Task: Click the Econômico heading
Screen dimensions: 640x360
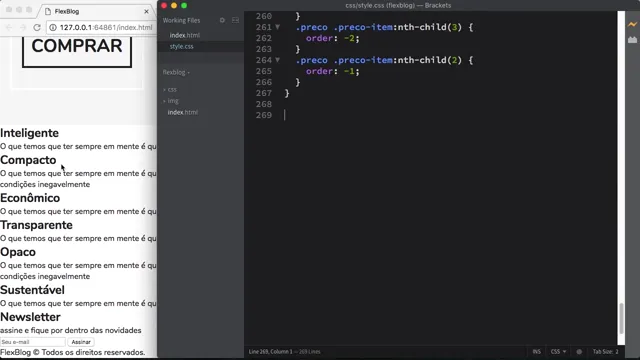Action: coord(30,198)
